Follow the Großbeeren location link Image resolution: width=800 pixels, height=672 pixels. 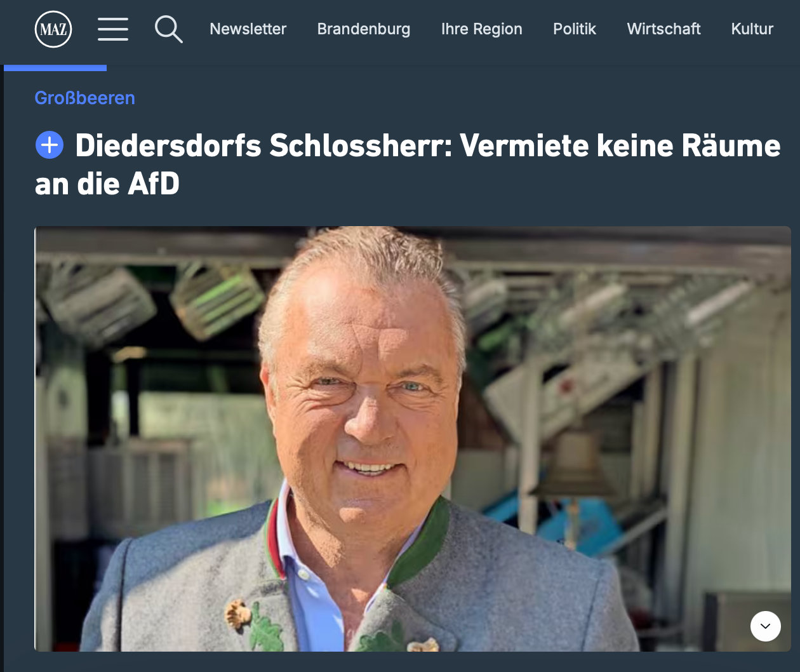click(84, 98)
